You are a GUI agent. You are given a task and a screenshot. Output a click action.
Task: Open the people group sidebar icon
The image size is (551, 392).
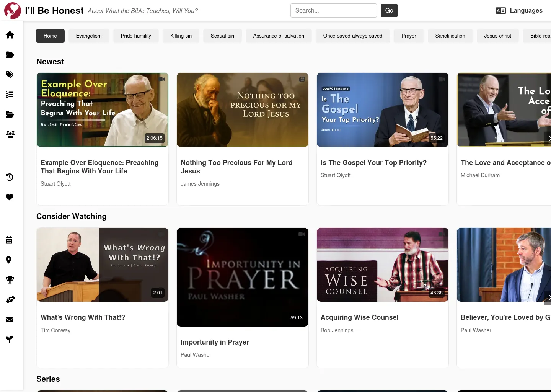tap(10, 134)
